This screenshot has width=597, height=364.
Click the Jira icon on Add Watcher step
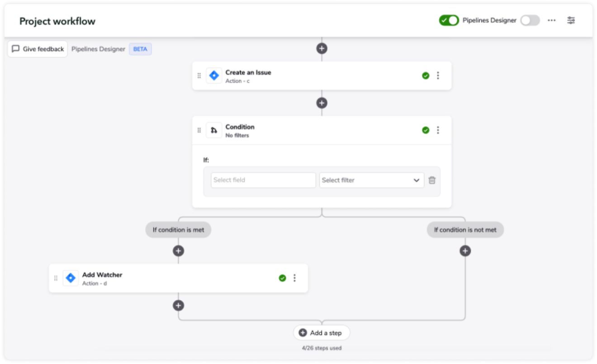pos(70,278)
